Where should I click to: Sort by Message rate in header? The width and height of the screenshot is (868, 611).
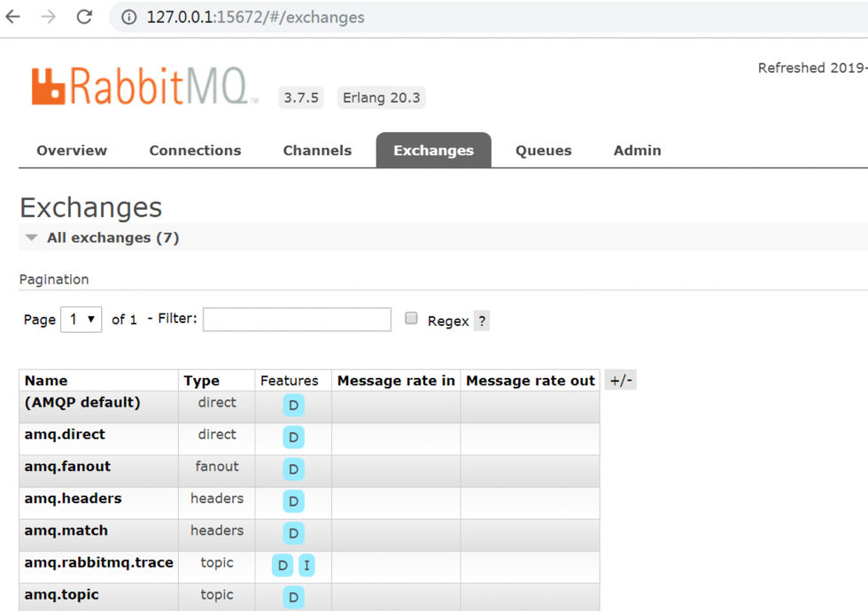point(396,381)
